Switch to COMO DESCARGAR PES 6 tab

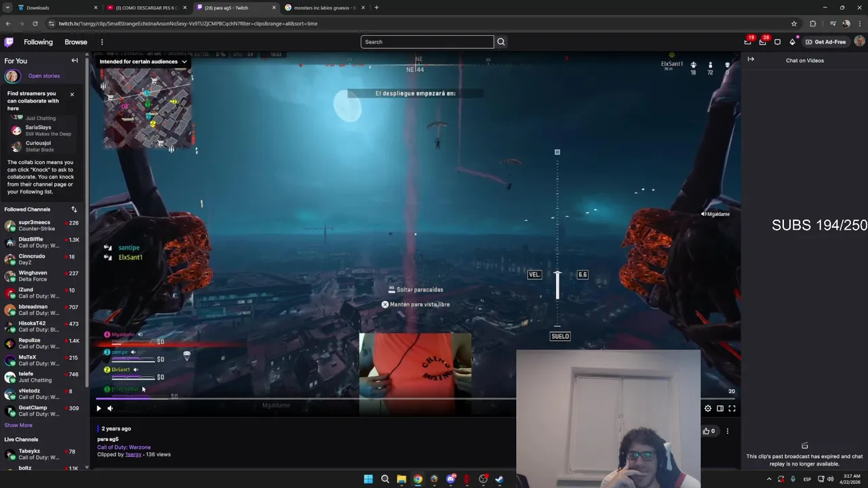(x=146, y=7)
